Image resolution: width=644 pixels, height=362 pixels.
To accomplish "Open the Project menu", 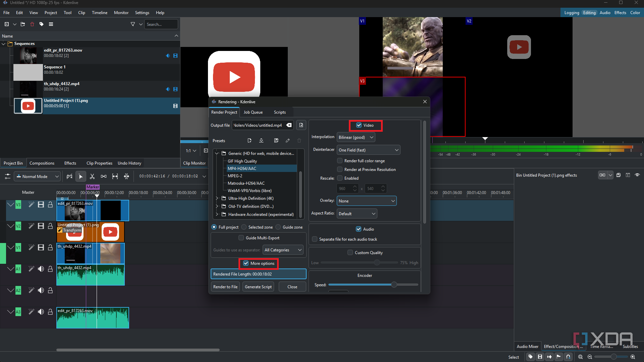I will (x=51, y=13).
